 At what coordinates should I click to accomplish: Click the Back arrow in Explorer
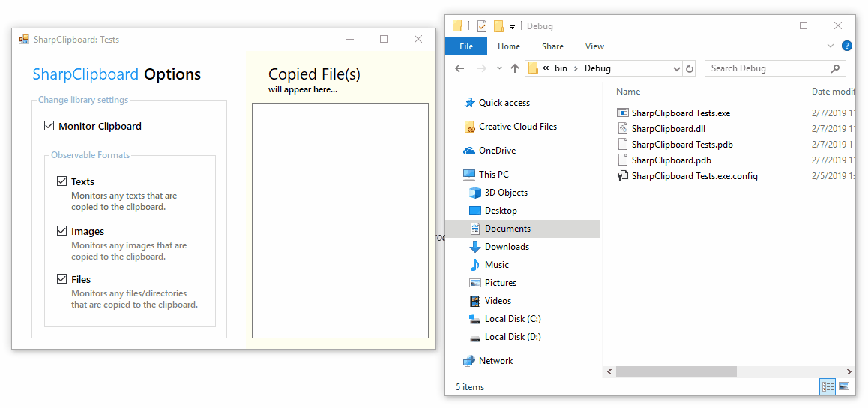click(460, 68)
